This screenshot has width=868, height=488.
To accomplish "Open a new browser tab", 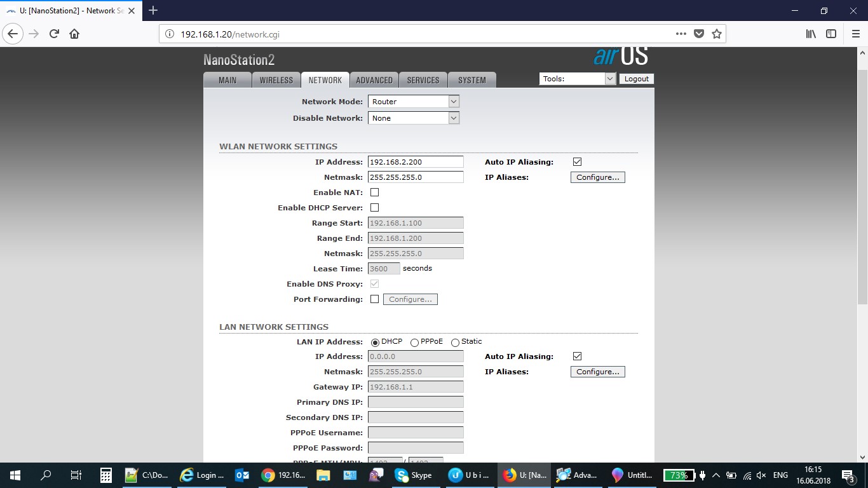I will click(153, 10).
